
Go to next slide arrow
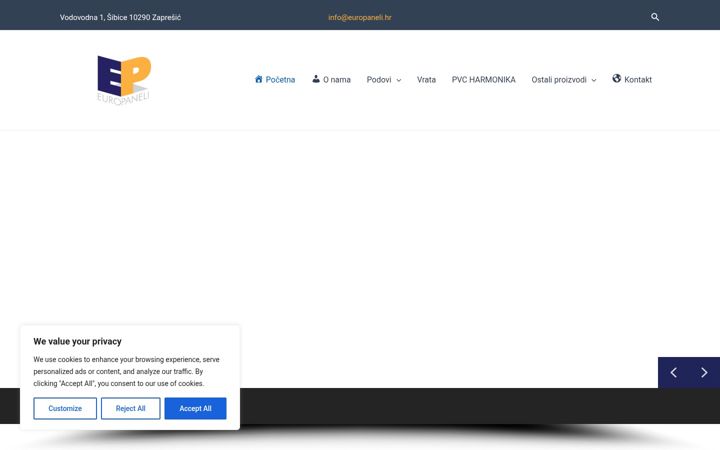(x=704, y=372)
